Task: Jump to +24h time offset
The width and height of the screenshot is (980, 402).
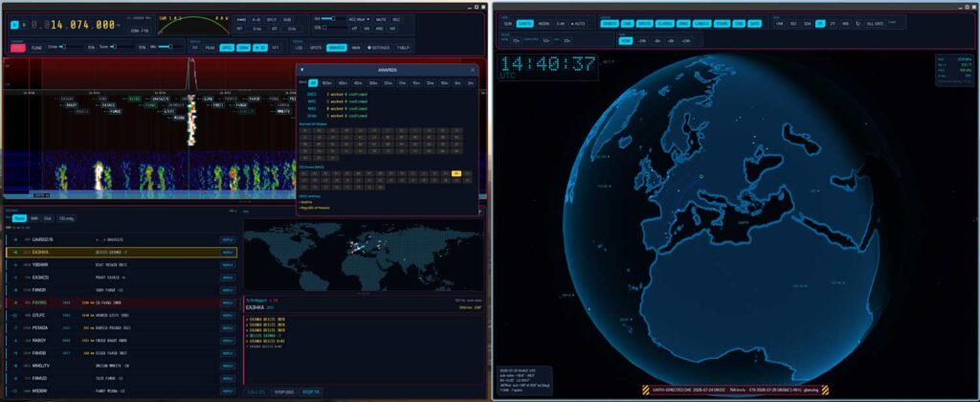Action: (685, 40)
